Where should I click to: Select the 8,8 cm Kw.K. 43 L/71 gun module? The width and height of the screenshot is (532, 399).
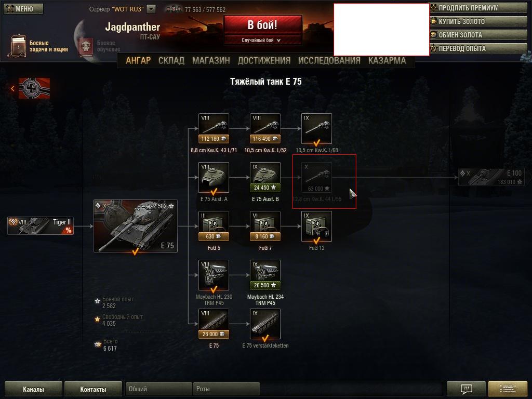pos(214,129)
